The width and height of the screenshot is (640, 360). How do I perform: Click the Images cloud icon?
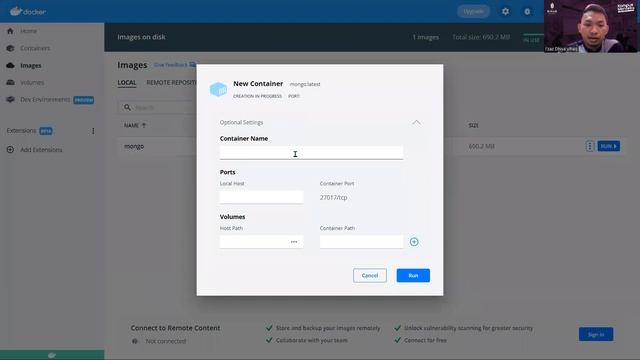[x=11, y=65]
